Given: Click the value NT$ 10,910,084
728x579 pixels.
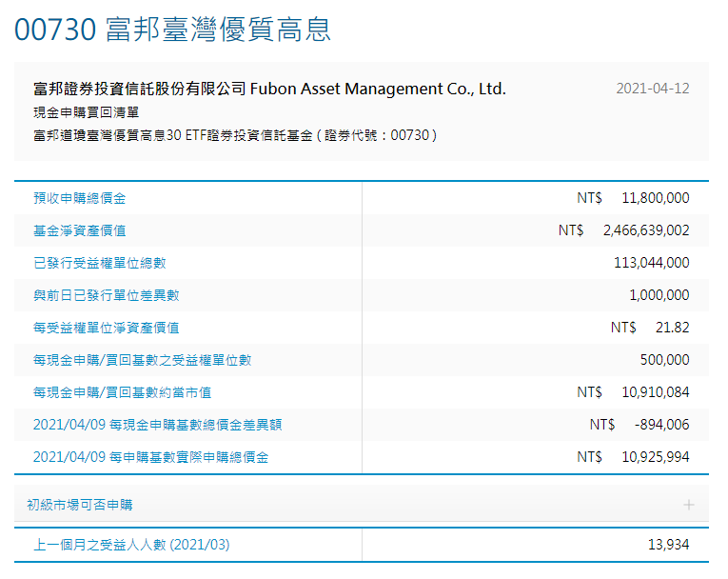Looking at the screenshot, I should pos(633,392).
